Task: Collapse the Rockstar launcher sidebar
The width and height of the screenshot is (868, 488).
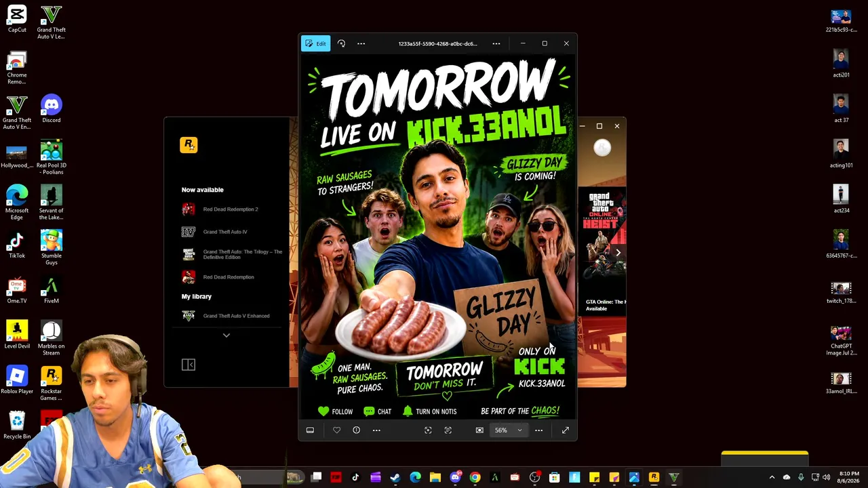Action: pos(189,365)
